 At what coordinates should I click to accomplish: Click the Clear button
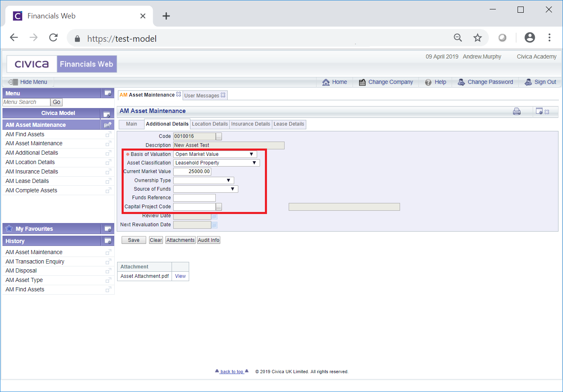click(x=156, y=240)
